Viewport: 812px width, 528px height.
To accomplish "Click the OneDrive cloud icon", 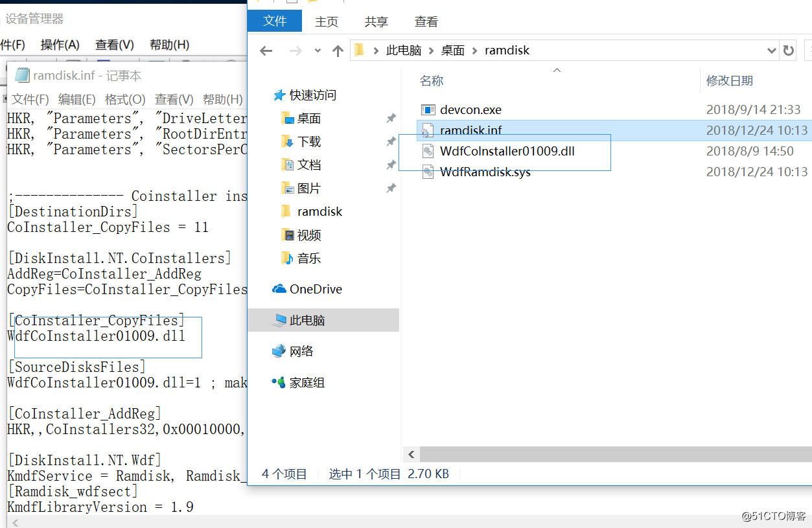I will (x=279, y=289).
